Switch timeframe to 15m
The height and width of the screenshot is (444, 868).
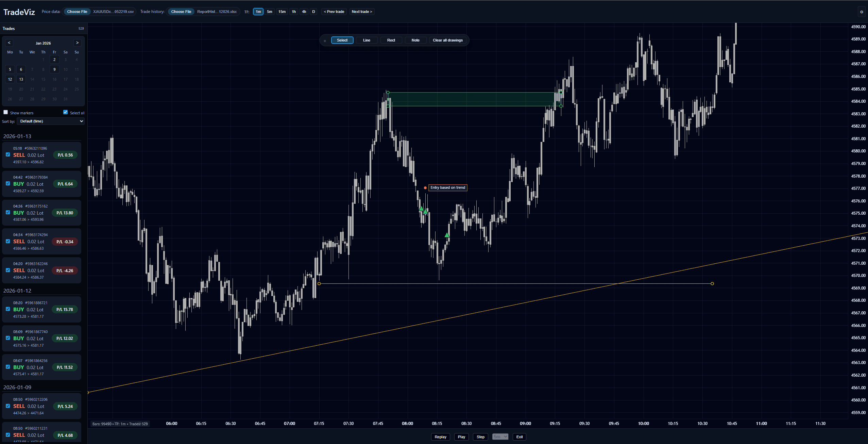[282, 12]
